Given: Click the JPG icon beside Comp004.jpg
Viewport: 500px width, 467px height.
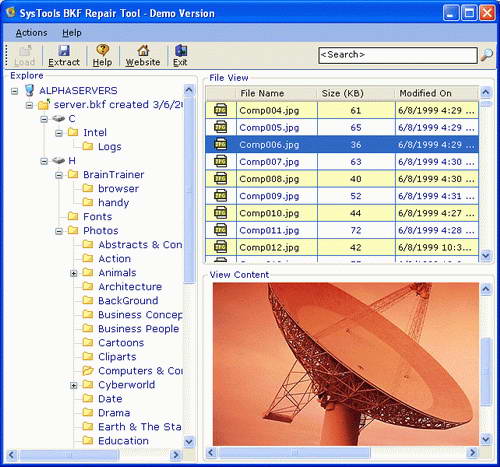Looking at the screenshot, I should (x=220, y=110).
